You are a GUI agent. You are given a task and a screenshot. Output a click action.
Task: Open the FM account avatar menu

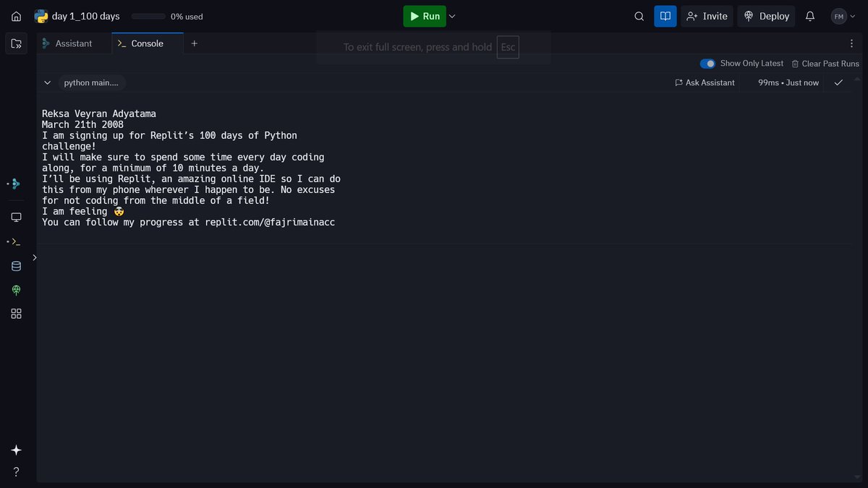(x=843, y=16)
